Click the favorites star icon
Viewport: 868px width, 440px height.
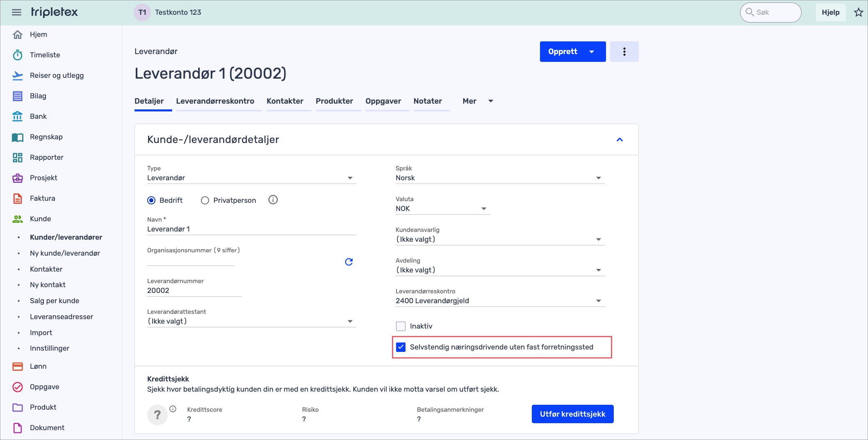(858, 12)
